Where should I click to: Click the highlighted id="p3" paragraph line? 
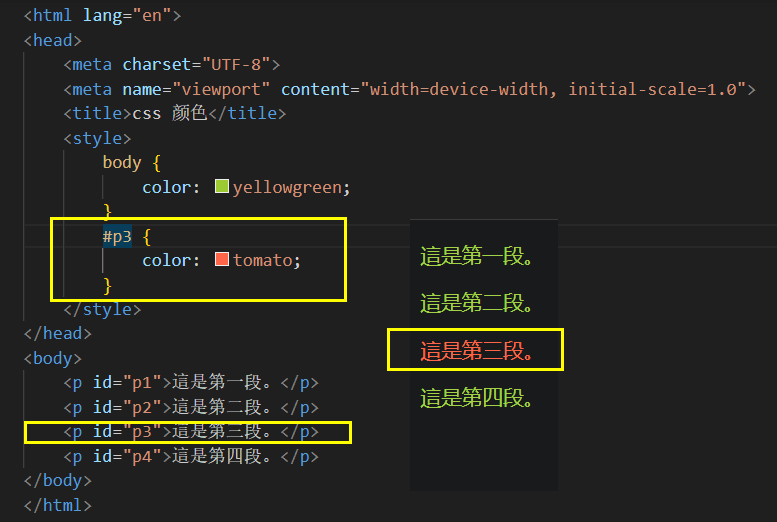(x=190, y=432)
